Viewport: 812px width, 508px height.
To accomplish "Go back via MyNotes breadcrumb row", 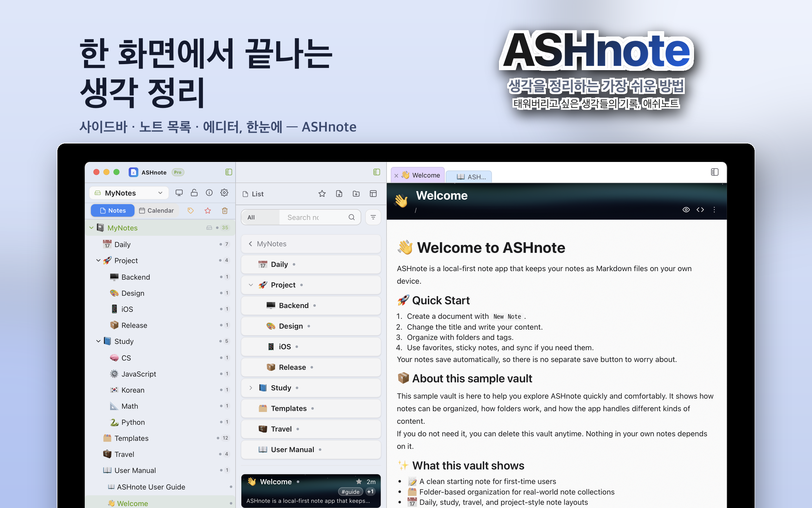I will 311,244.
